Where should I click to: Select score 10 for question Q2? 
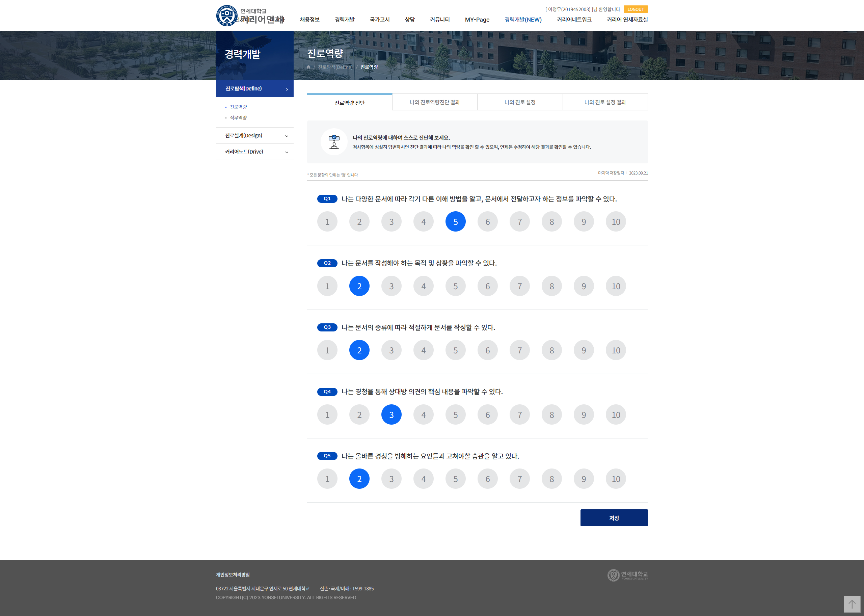click(615, 286)
